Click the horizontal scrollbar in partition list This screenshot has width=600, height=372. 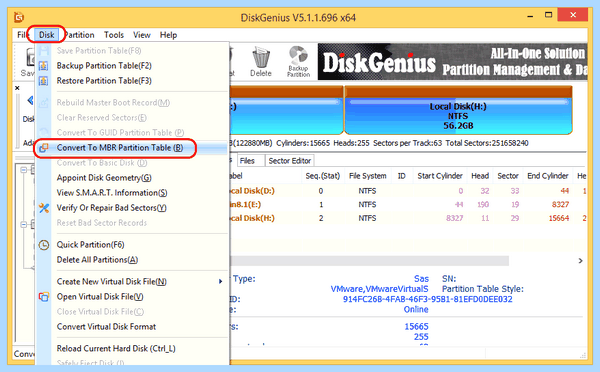[x=369, y=261]
